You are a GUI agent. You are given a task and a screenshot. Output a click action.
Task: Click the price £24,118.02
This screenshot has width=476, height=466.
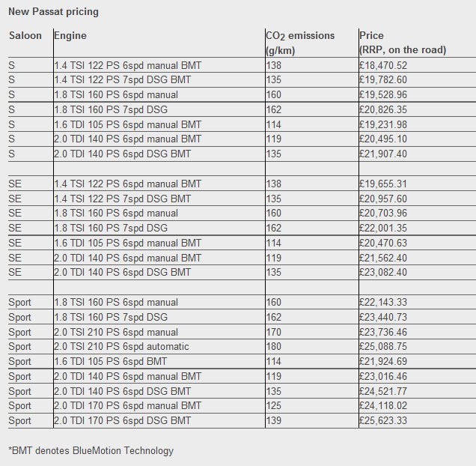click(383, 405)
